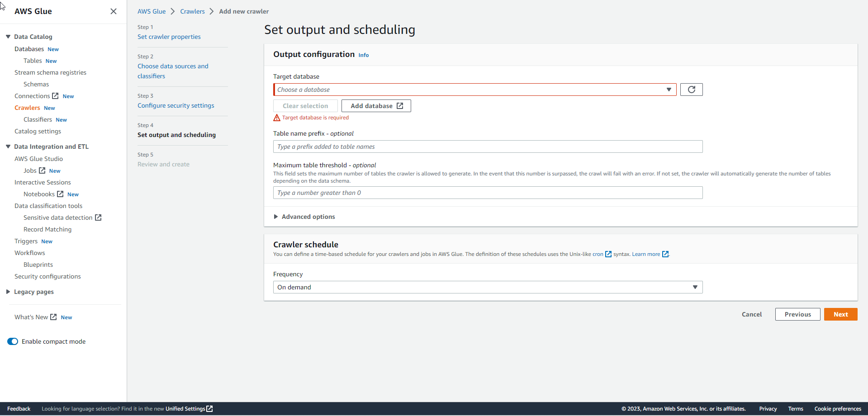
Task: Open the Target database dropdown
Action: click(x=475, y=90)
